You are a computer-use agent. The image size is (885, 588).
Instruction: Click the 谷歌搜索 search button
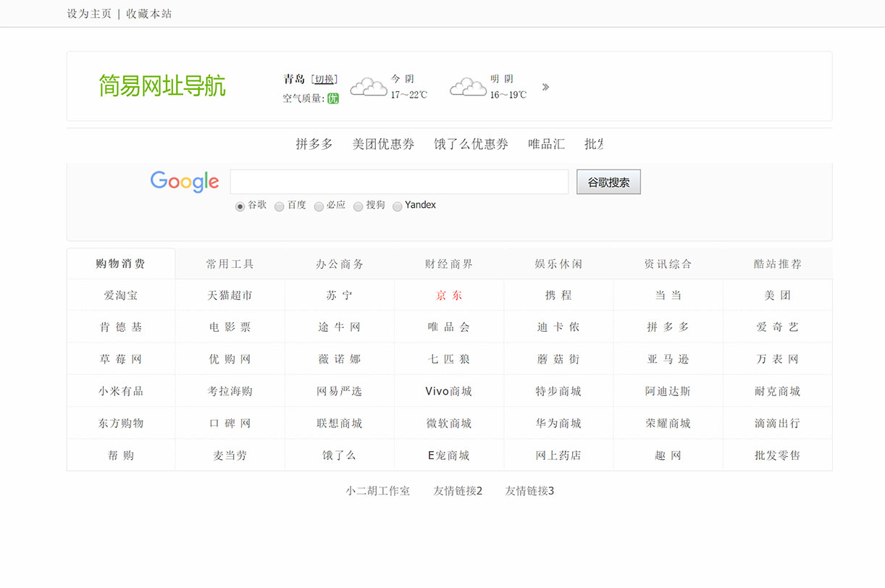coord(608,181)
